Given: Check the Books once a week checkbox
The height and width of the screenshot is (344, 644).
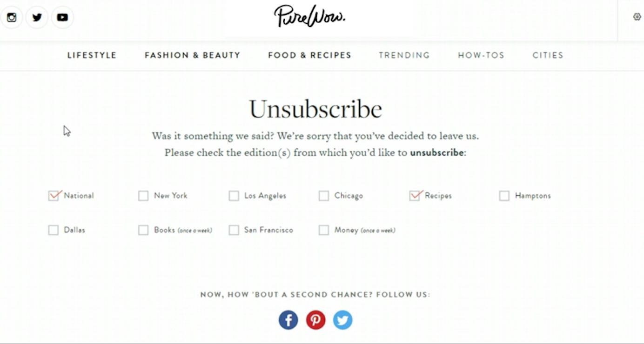Looking at the screenshot, I should 143,230.
